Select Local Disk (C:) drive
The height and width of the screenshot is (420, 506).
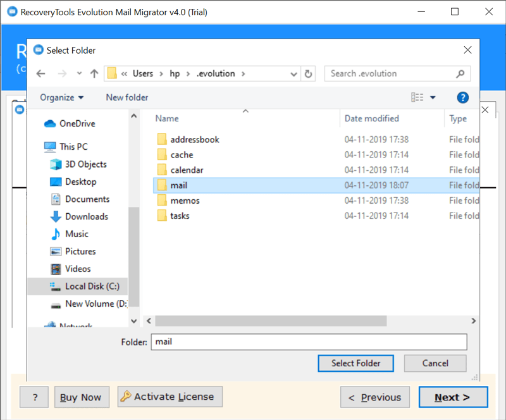pos(78,287)
